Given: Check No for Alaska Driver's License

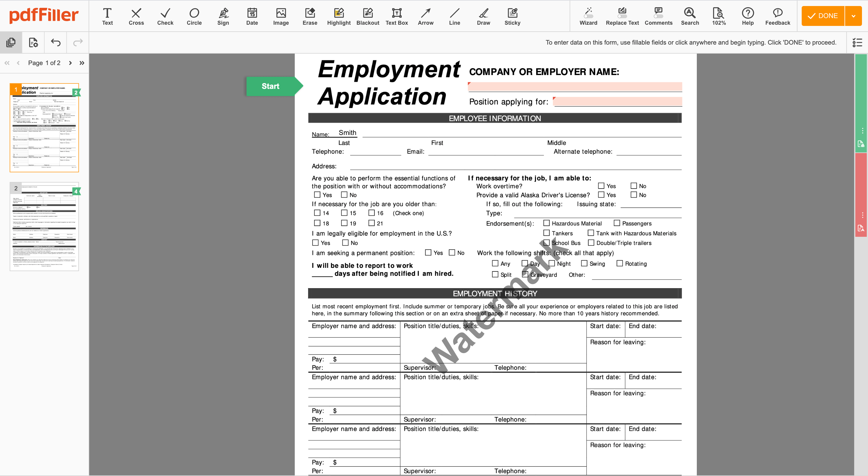Looking at the screenshot, I should click(634, 195).
